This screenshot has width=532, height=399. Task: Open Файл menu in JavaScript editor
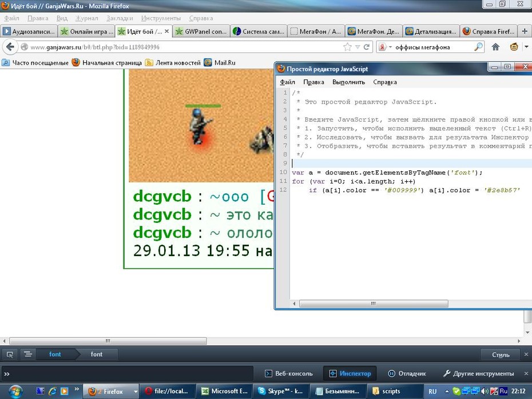point(287,82)
